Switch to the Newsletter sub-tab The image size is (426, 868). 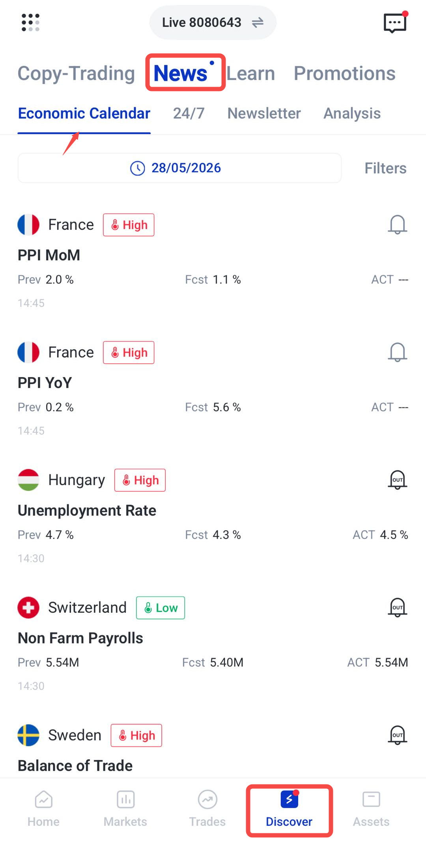point(264,113)
